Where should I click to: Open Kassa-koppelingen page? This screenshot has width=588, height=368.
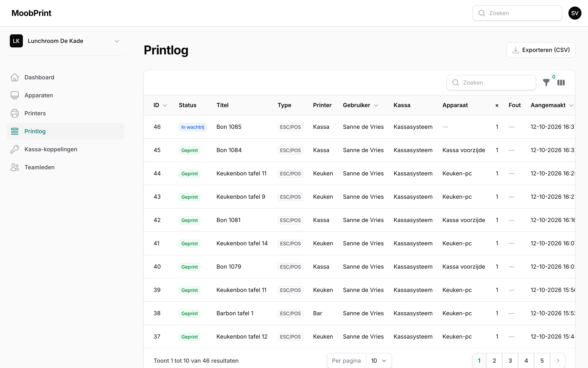[65, 149]
